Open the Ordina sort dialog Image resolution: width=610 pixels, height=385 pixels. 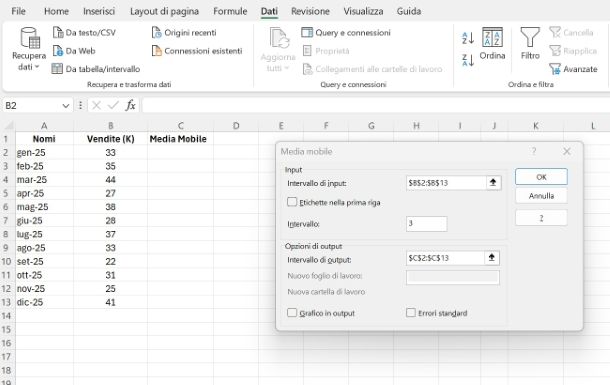tap(492, 44)
